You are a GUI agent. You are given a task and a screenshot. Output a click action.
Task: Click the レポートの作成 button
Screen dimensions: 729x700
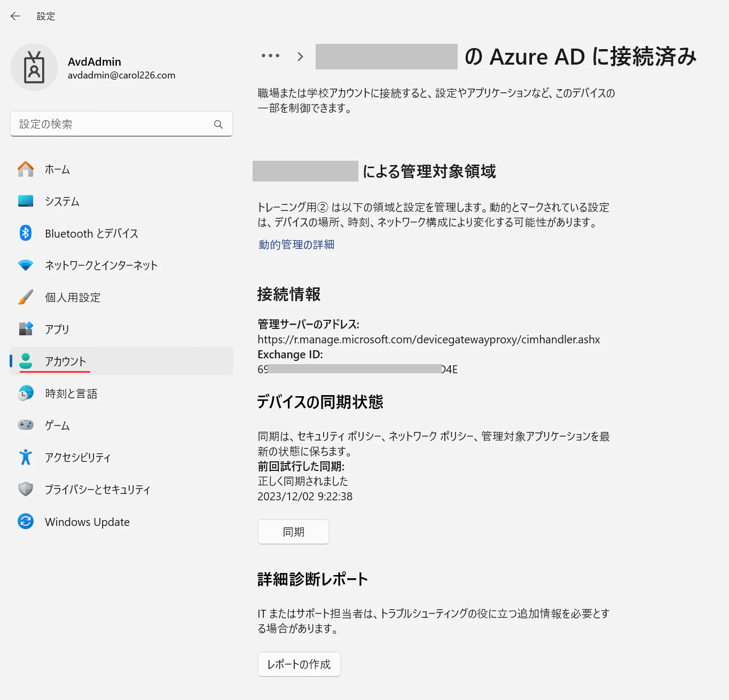[299, 664]
